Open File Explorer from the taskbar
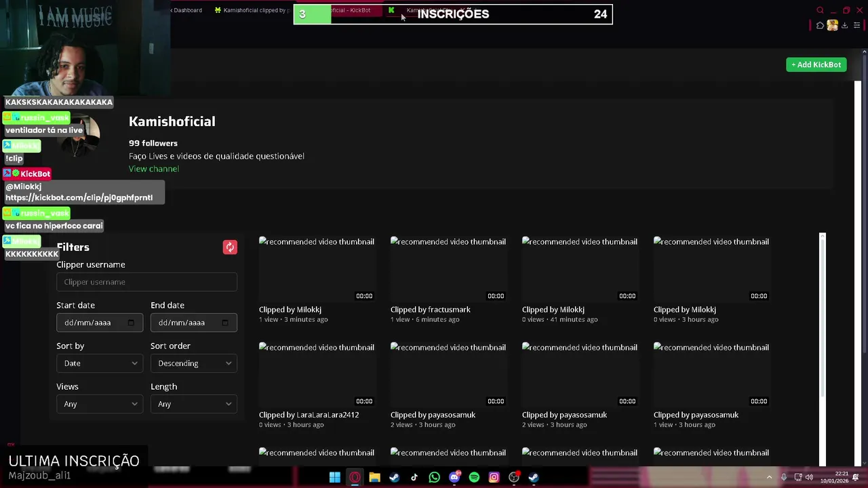This screenshot has height=488, width=868. 374,477
